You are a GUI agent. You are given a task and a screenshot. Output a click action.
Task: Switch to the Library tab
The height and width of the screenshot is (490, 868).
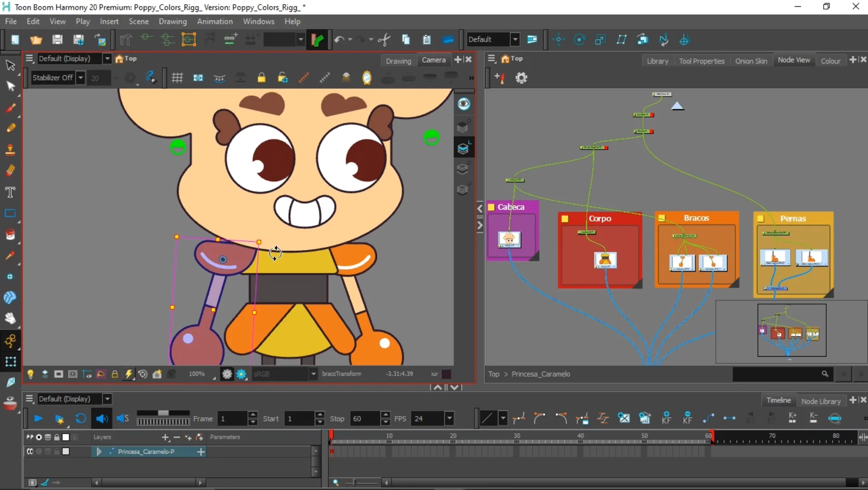[657, 61]
